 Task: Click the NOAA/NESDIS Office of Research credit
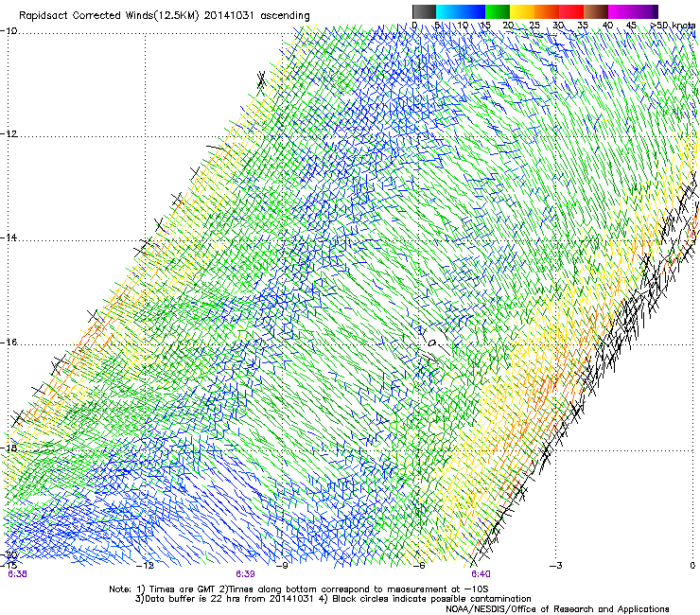pyautogui.click(x=557, y=609)
